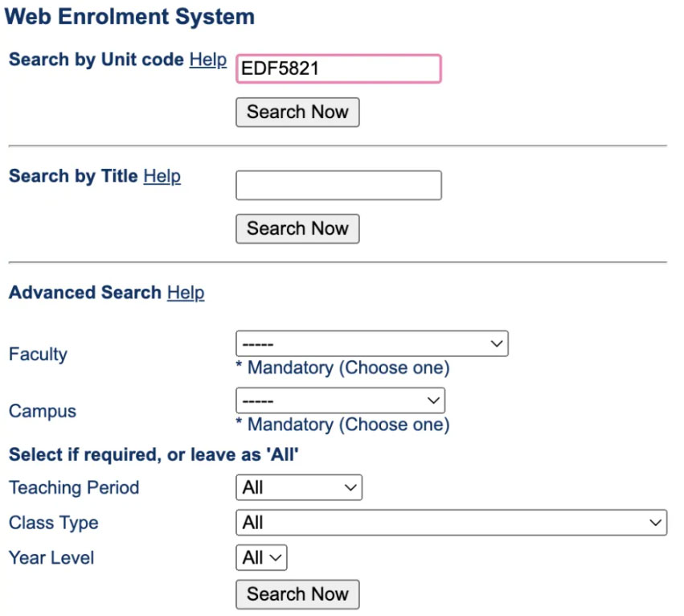684x616 pixels.
Task: Click the Year Level label text
Action: 51,557
